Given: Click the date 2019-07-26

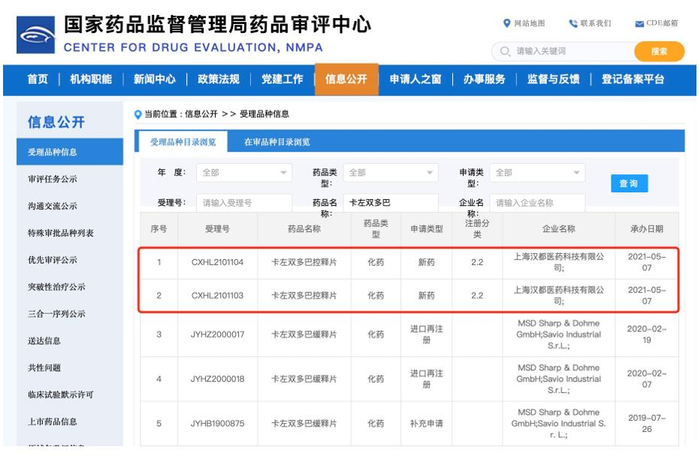Looking at the screenshot, I should point(646,424).
